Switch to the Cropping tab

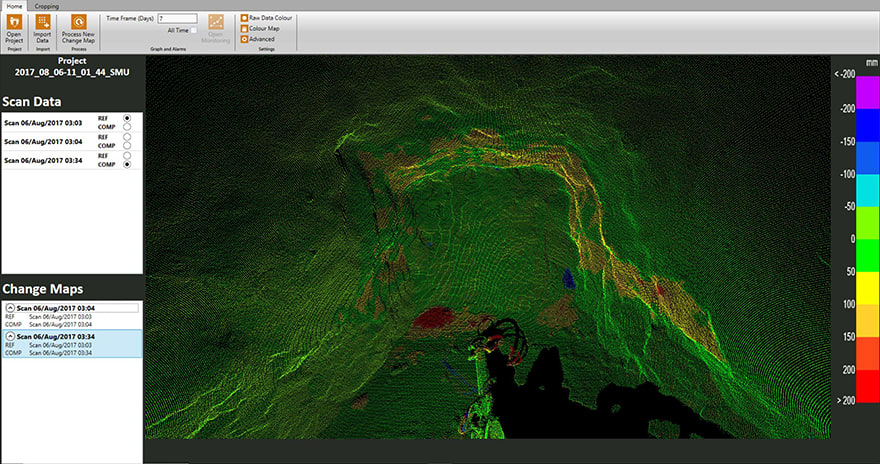[x=46, y=6]
